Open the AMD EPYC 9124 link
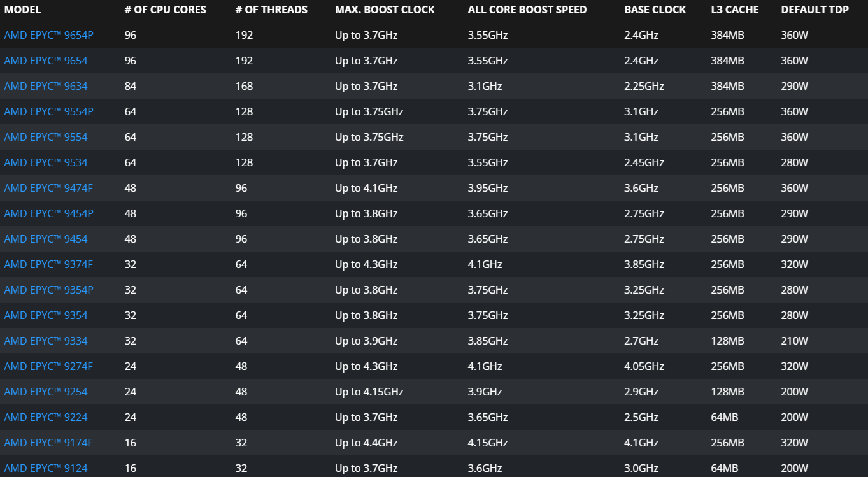 (46, 468)
